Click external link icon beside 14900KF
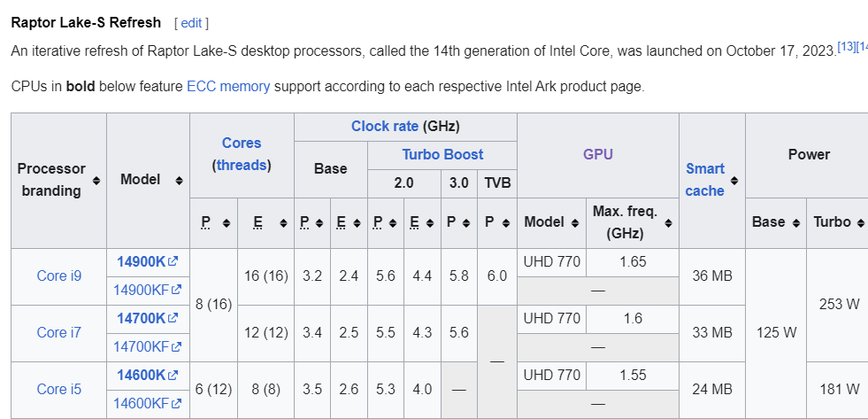 tap(176, 290)
